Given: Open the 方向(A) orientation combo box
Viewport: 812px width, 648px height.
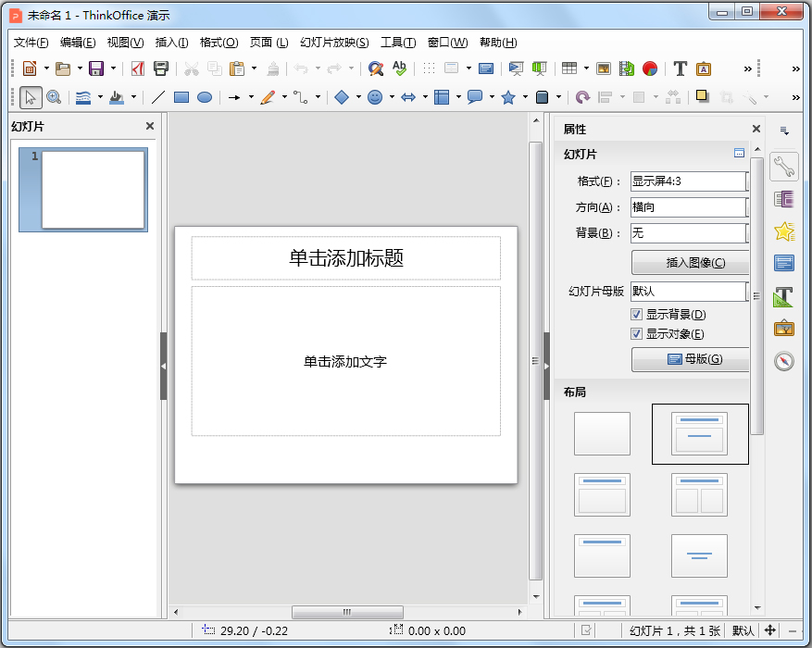Looking at the screenshot, I should (x=689, y=207).
